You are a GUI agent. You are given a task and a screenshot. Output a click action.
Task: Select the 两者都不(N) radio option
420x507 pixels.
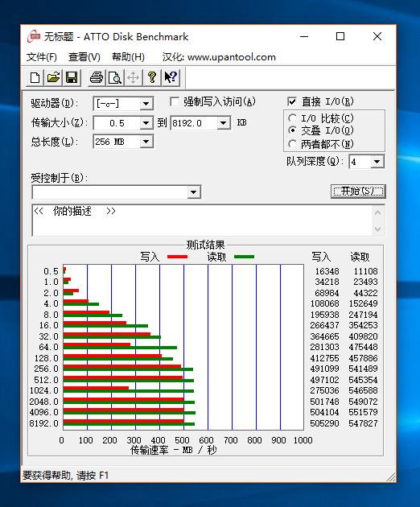[292, 144]
